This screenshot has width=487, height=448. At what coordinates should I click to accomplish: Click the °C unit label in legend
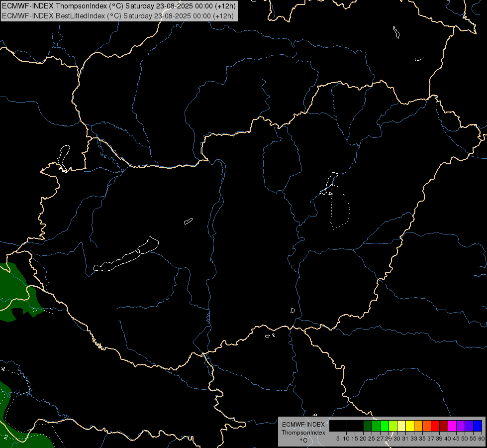click(x=304, y=441)
